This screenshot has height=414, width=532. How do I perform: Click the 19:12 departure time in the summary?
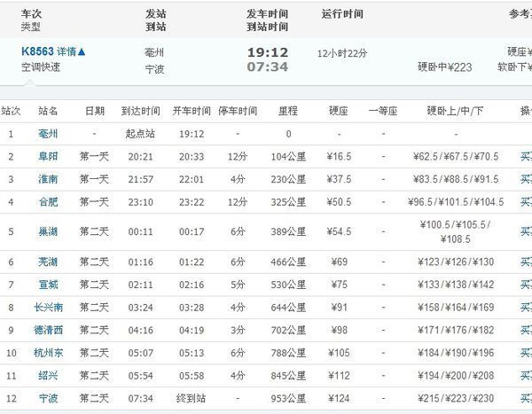coord(268,52)
